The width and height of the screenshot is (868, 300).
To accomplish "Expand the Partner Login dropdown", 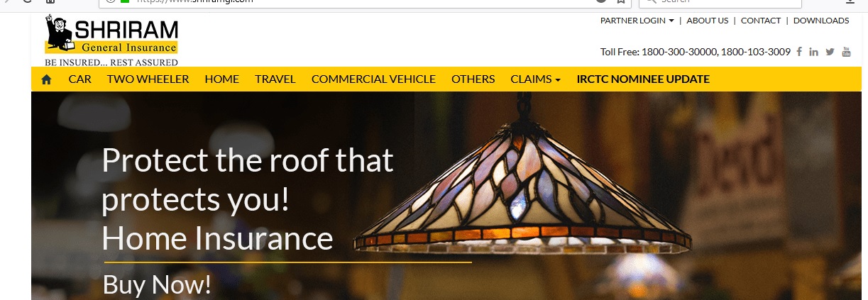I will [637, 21].
